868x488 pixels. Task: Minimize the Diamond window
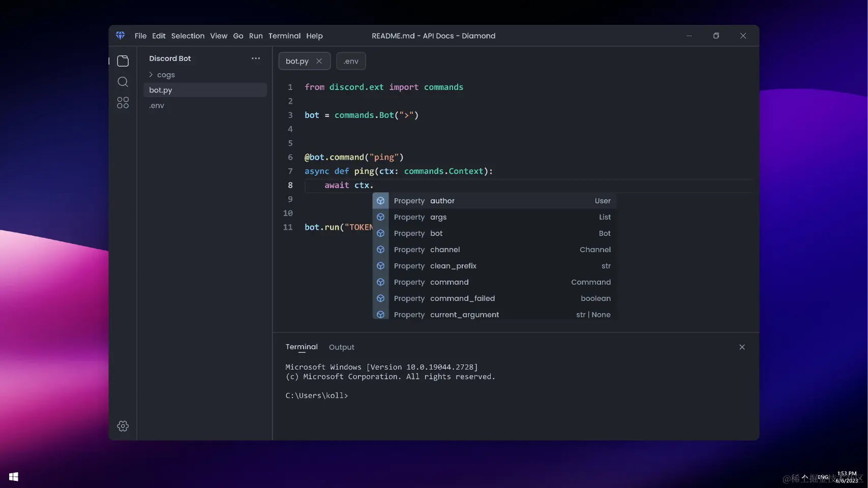coord(689,36)
